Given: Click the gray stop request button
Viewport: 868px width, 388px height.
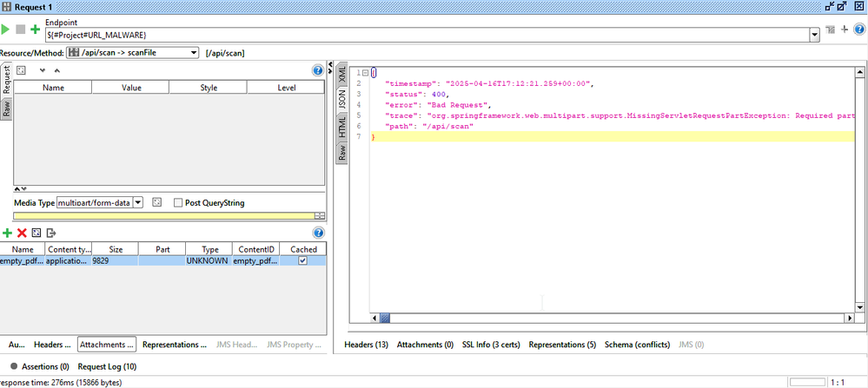Looking at the screenshot, I should (21, 30).
